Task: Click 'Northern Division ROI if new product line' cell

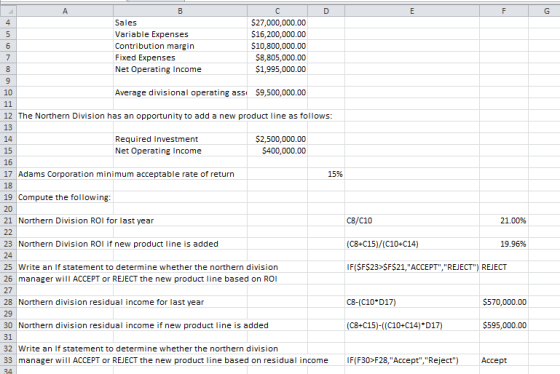Action: 118,244
